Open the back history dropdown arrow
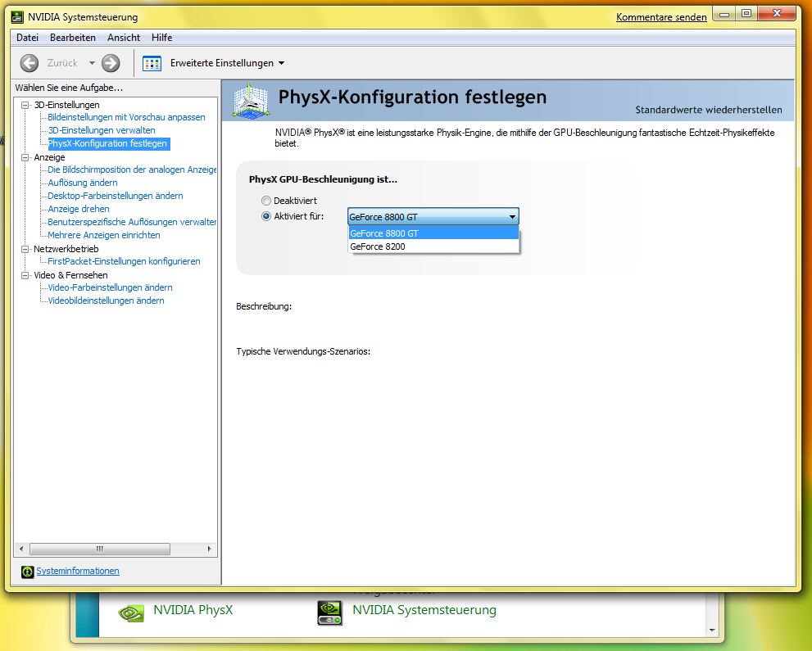Viewport: 812px width, 651px height. [x=92, y=63]
